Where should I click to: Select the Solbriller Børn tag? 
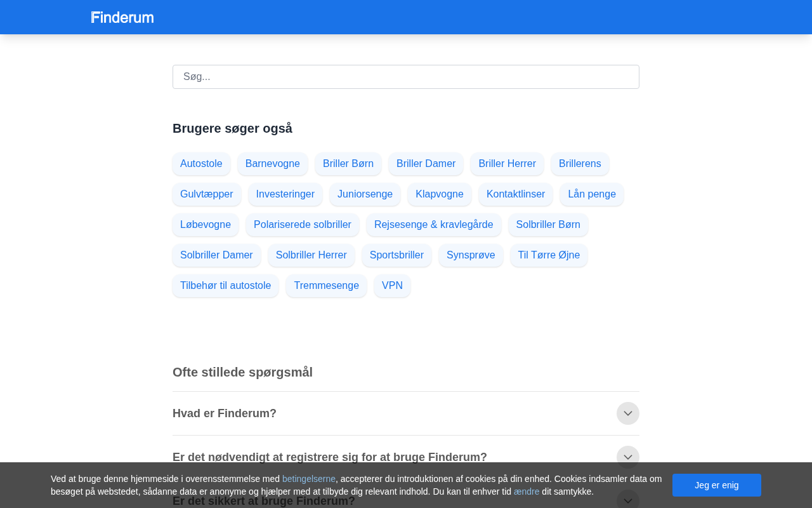[x=548, y=225]
